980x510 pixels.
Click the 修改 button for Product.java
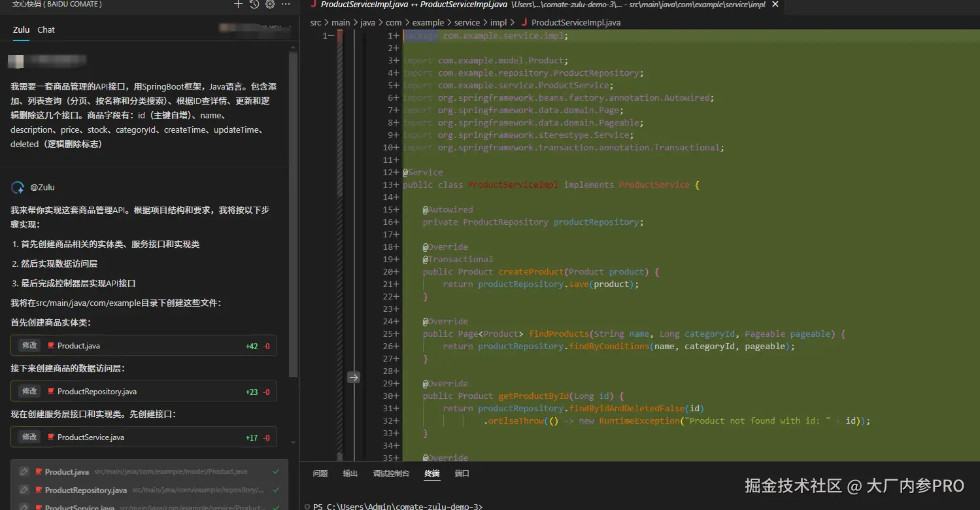click(x=29, y=345)
